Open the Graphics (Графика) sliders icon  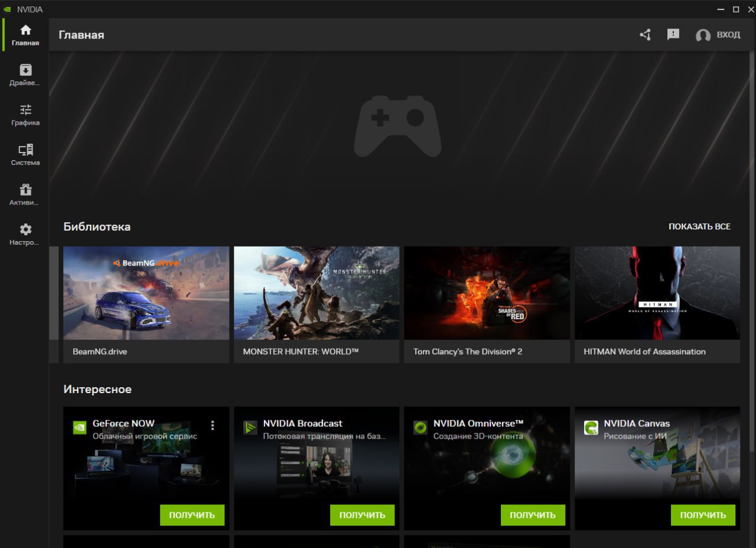tap(25, 110)
